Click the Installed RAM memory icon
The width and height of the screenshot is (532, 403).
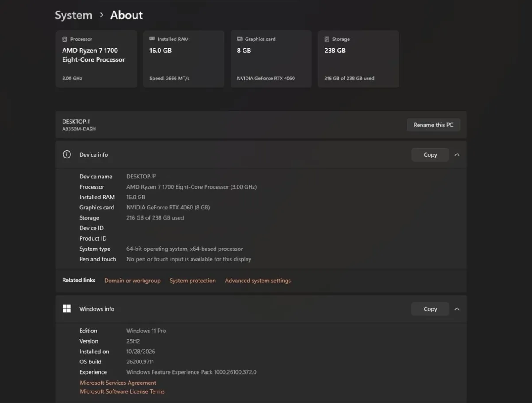[x=152, y=39]
